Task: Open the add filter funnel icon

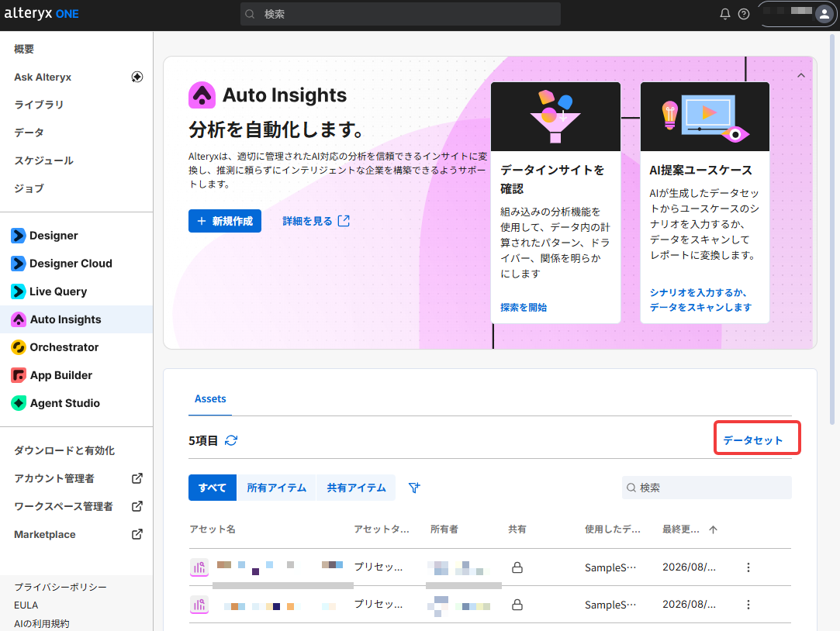Action: pos(414,488)
